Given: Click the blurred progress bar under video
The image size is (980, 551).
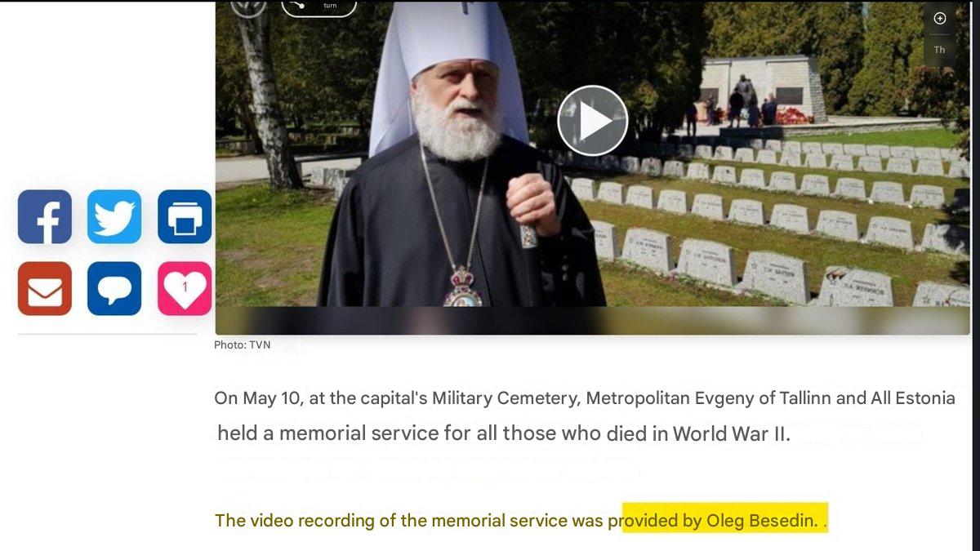Looking at the screenshot, I should pos(592,321).
